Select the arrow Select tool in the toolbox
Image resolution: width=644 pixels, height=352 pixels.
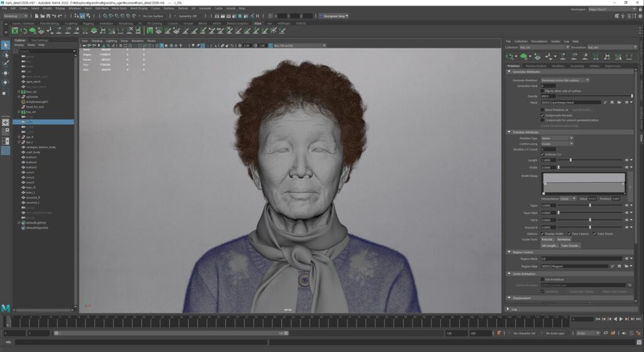[x=6, y=45]
